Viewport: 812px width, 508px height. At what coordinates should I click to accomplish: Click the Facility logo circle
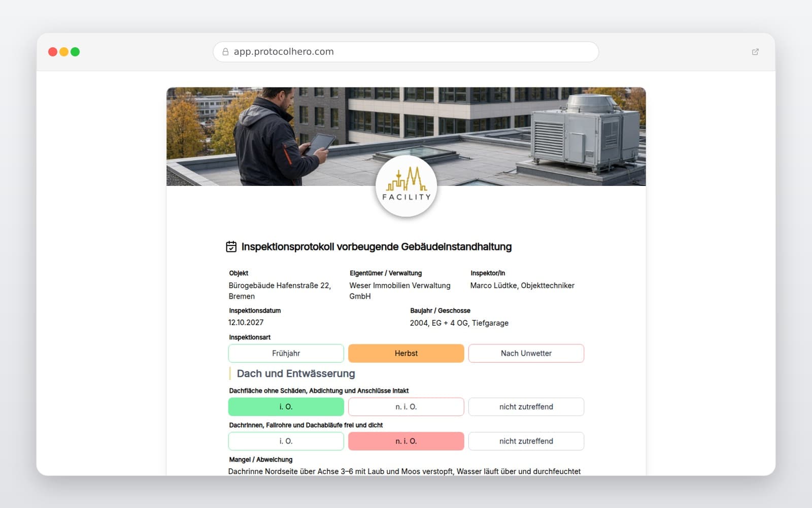coord(406,186)
